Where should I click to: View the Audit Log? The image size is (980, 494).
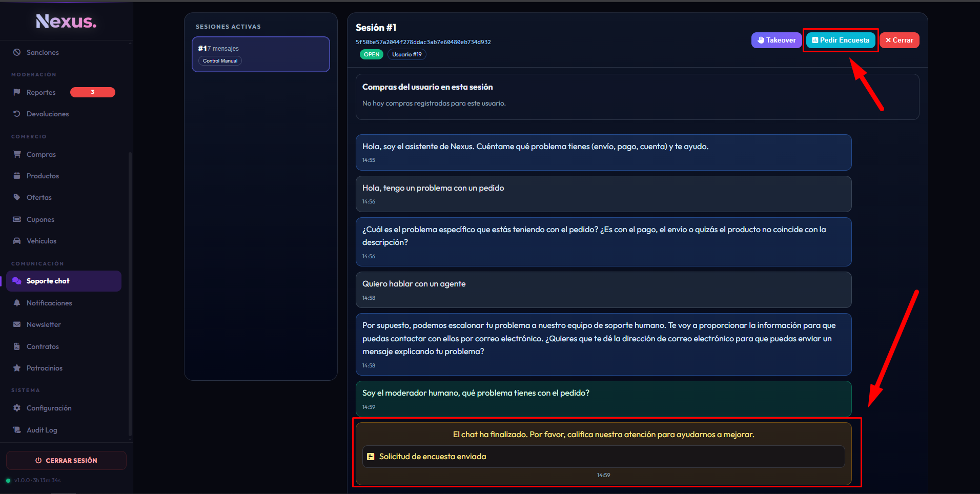point(64,430)
